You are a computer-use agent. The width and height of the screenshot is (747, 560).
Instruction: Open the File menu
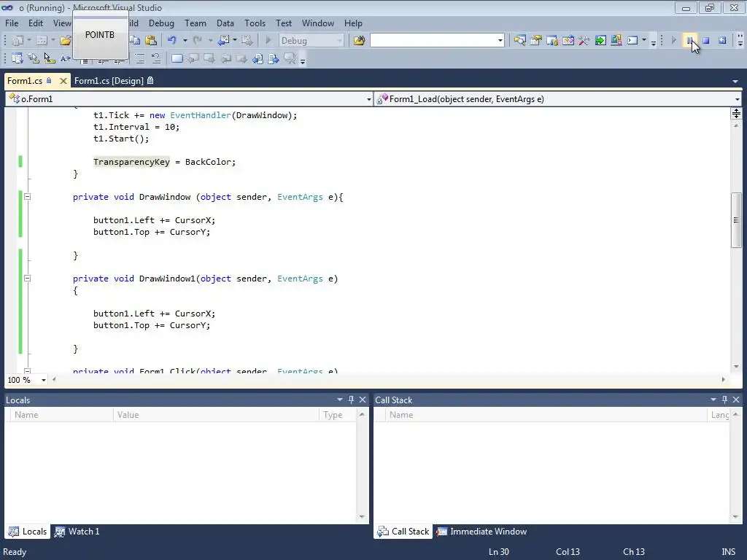(x=12, y=23)
